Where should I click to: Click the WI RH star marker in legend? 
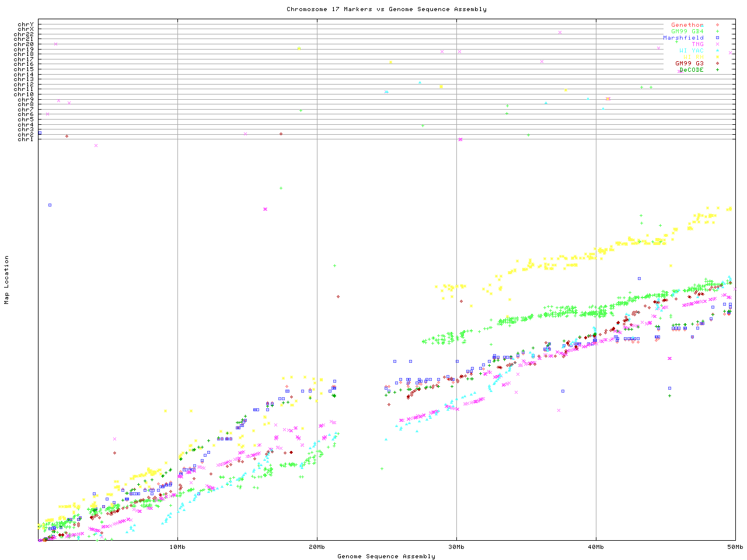click(x=717, y=57)
